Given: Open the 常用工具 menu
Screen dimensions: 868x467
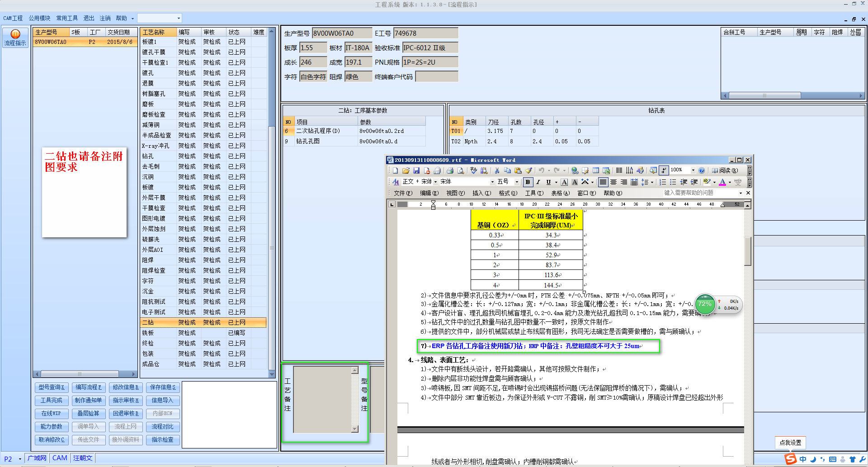Looking at the screenshot, I should point(67,18).
